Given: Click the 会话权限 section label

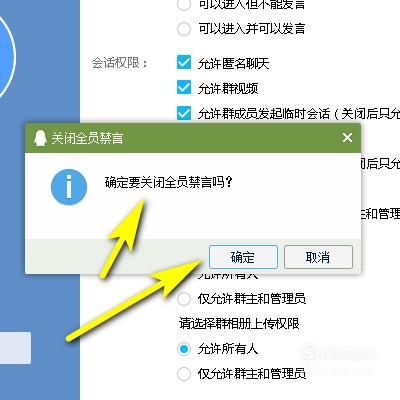Looking at the screenshot, I should tap(119, 63).
